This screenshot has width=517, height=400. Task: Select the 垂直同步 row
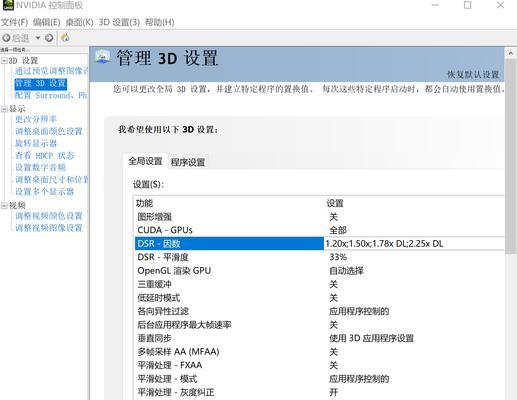(x=319, y=338)
